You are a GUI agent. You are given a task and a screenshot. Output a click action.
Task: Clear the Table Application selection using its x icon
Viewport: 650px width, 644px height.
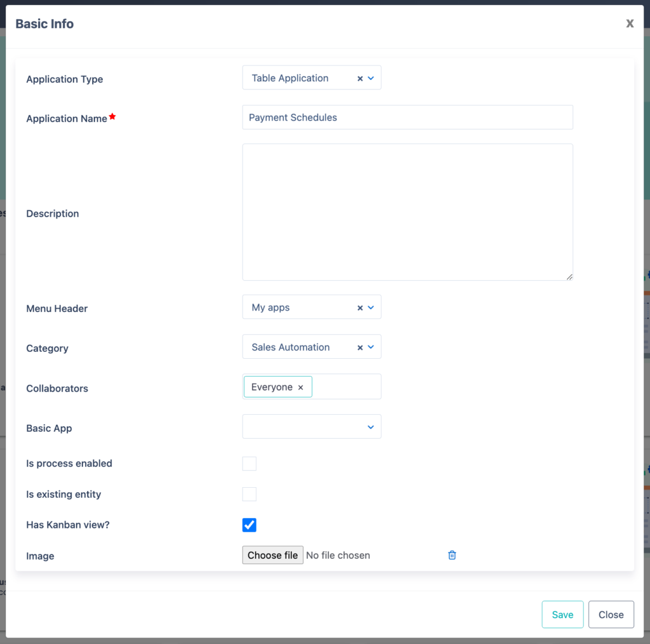click(359, 77)
